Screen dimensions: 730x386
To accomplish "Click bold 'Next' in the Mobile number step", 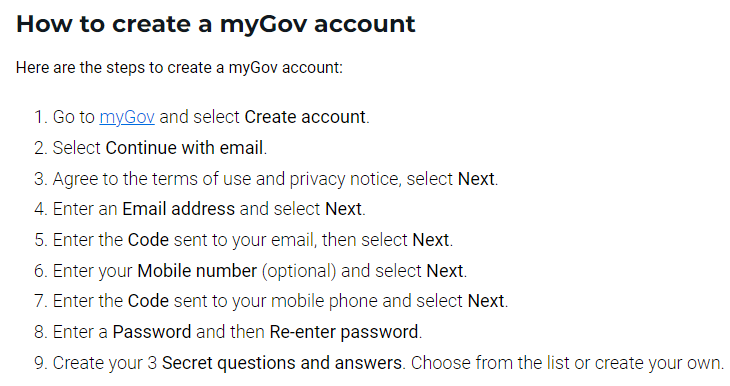I will [x=445, y=271].
